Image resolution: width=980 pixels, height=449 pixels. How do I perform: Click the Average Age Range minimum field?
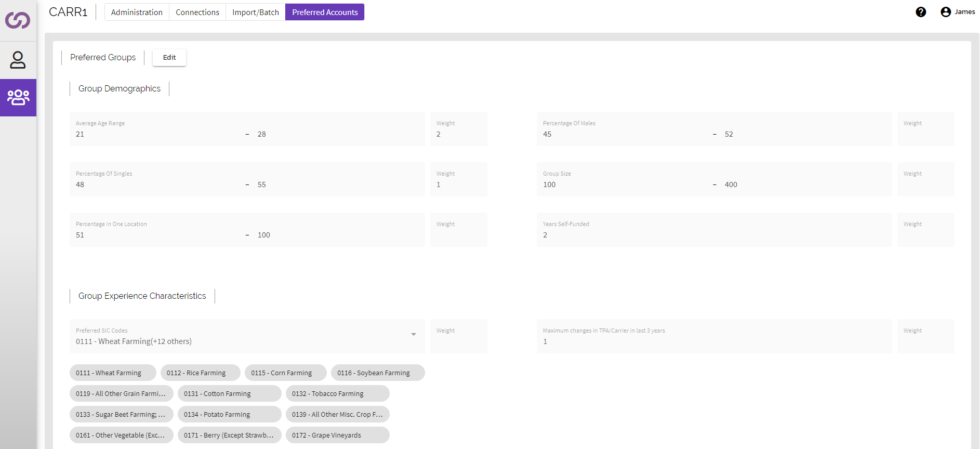pyautogui.click(x=156, y=134)
